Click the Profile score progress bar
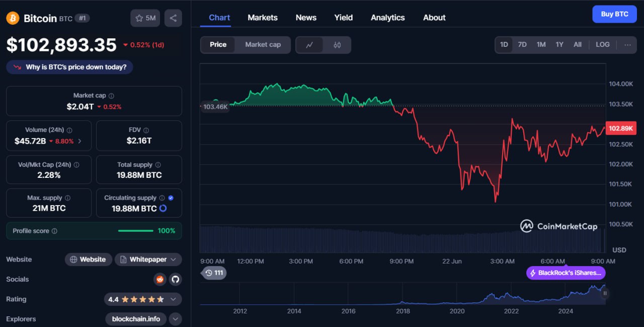Viewport: 644px width, 327px height. click(135, 231)
